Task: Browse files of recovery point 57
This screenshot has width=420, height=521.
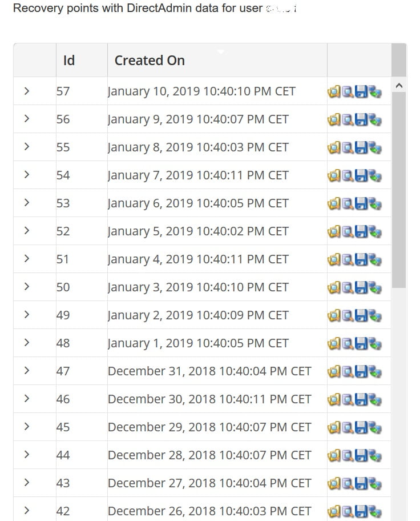Action: (x=334, y=91)
